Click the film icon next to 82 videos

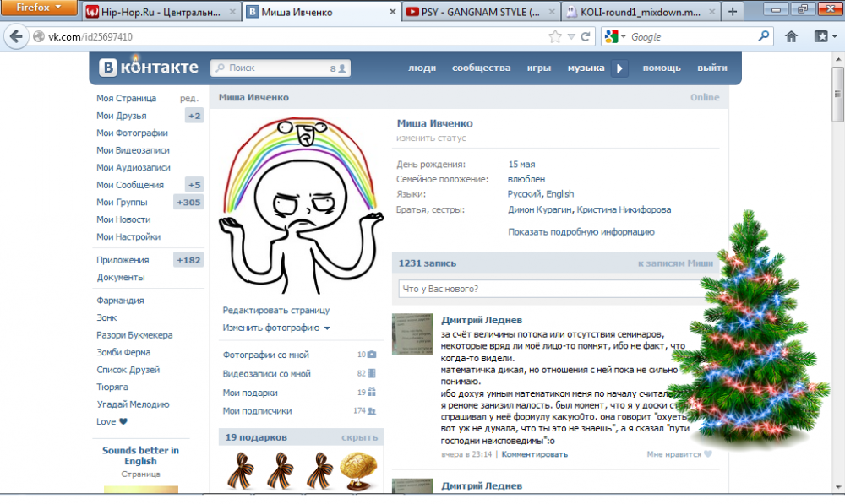[371, 373]
